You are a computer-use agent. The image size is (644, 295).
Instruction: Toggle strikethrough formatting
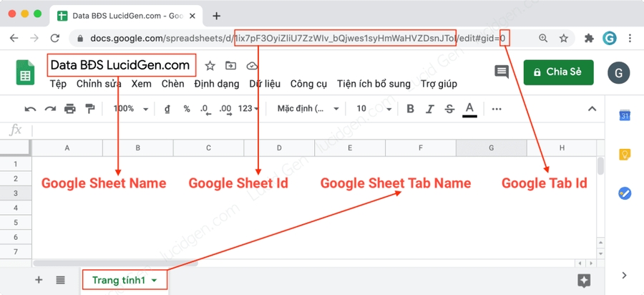click(450, 109)
